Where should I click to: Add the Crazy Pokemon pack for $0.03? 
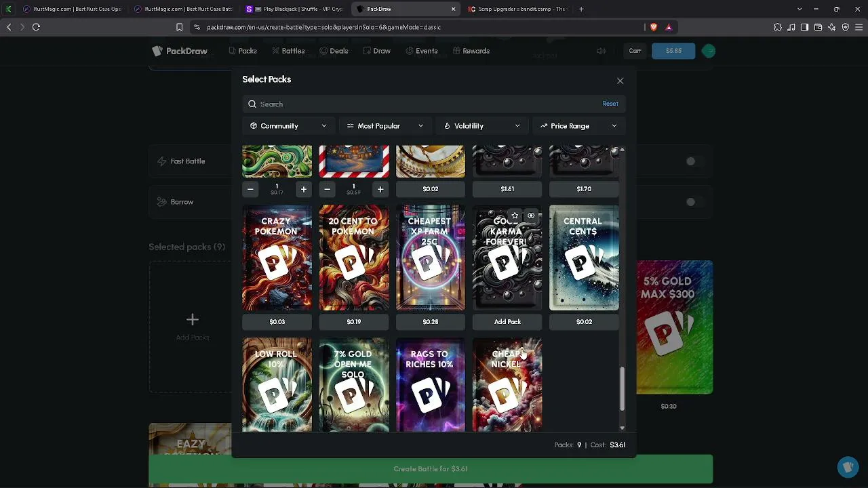[277, 322]
